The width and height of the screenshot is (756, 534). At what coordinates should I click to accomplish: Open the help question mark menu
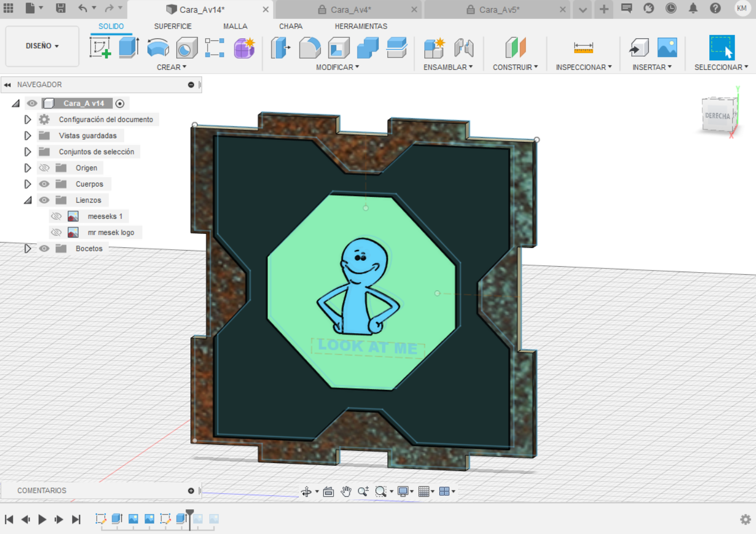[715, 8]
